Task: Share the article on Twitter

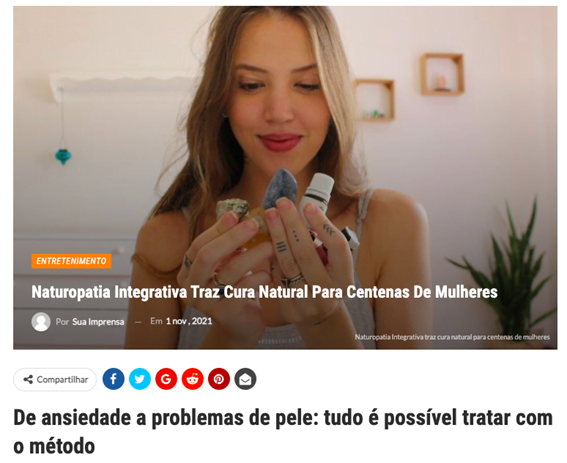Action: [x=140, y=379]
